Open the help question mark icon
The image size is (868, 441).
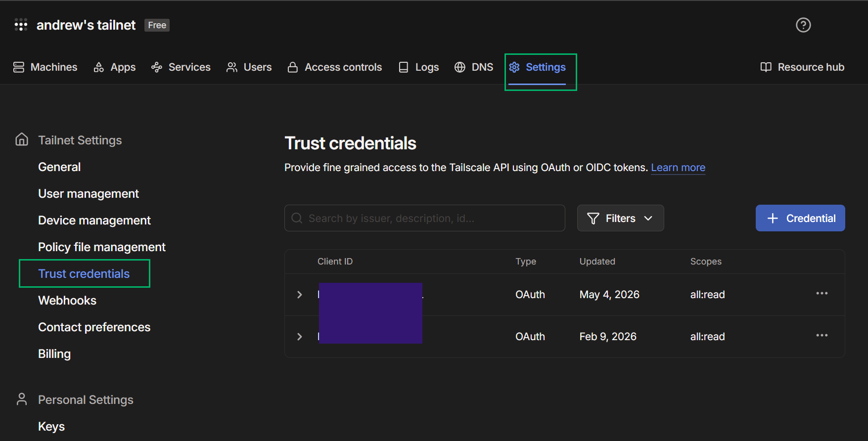(x=803, y=25)
